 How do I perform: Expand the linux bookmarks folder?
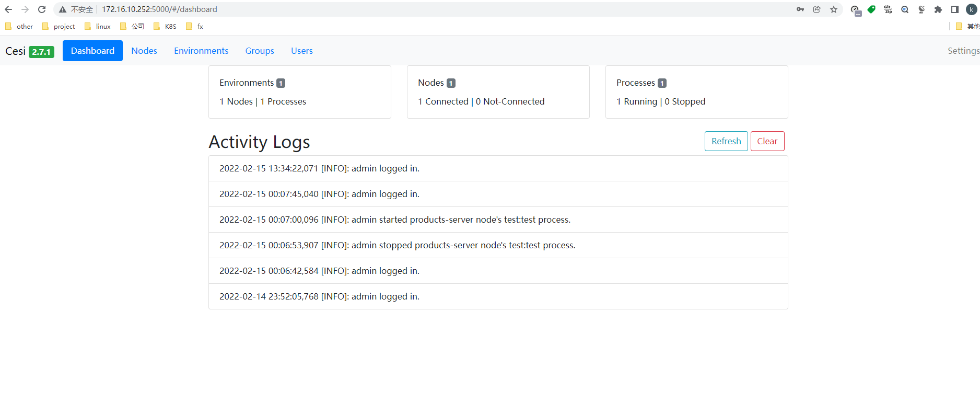point(98,26)
